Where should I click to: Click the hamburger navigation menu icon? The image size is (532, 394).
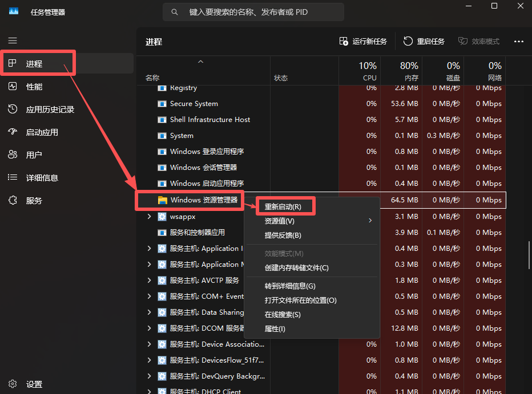point(13,40)
